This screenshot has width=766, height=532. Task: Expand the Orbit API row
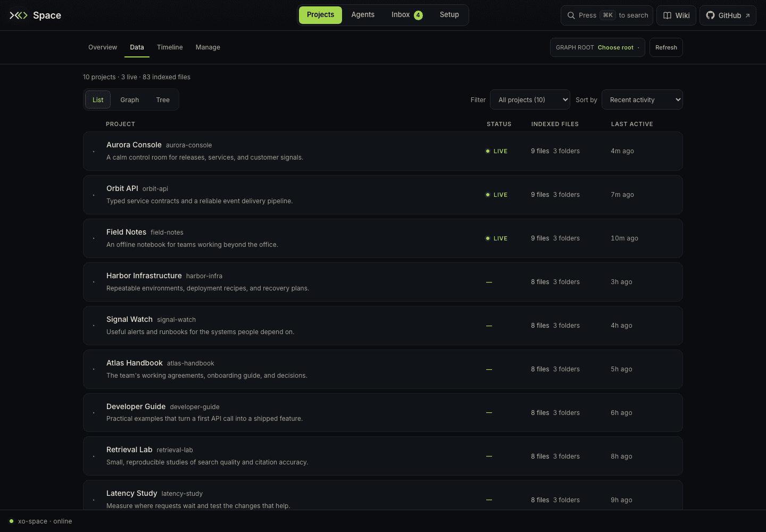pyautogui.click(x=94, y=195)
